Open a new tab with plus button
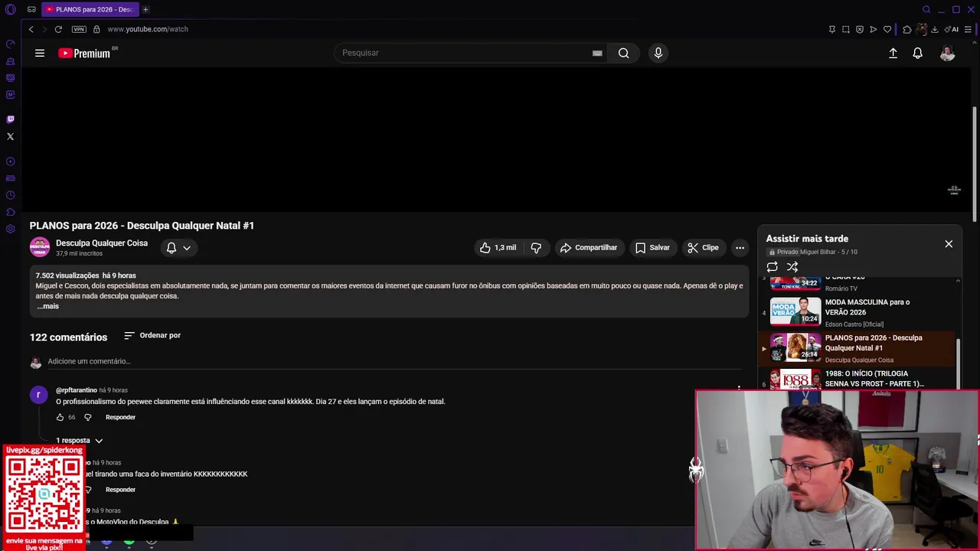 [145, 9]
